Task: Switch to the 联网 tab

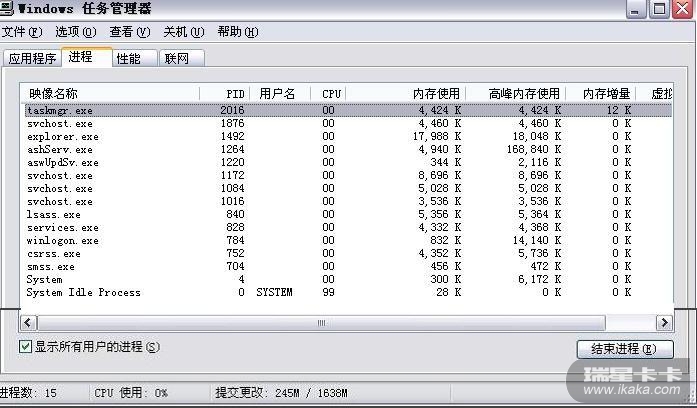Action: [182, 58]
